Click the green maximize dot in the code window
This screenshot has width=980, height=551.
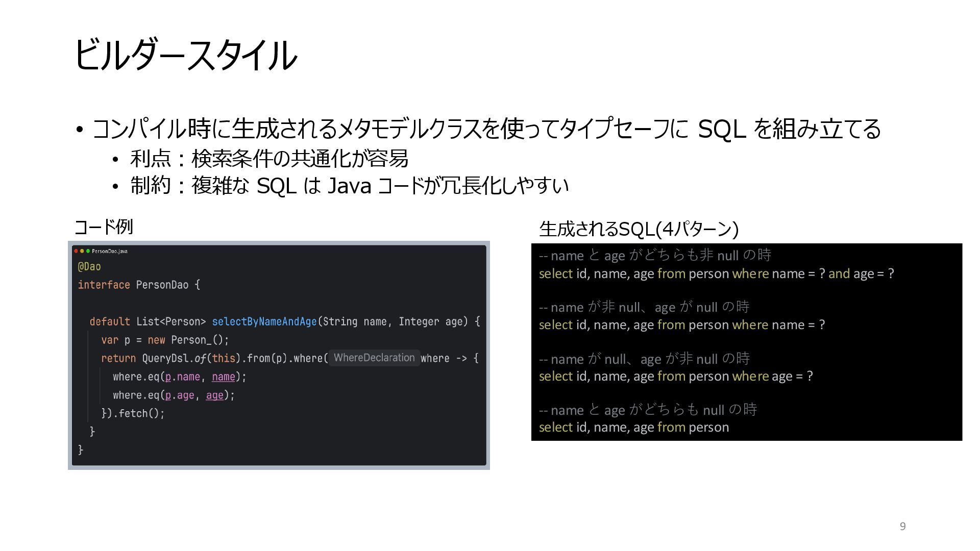click(88, 251)
